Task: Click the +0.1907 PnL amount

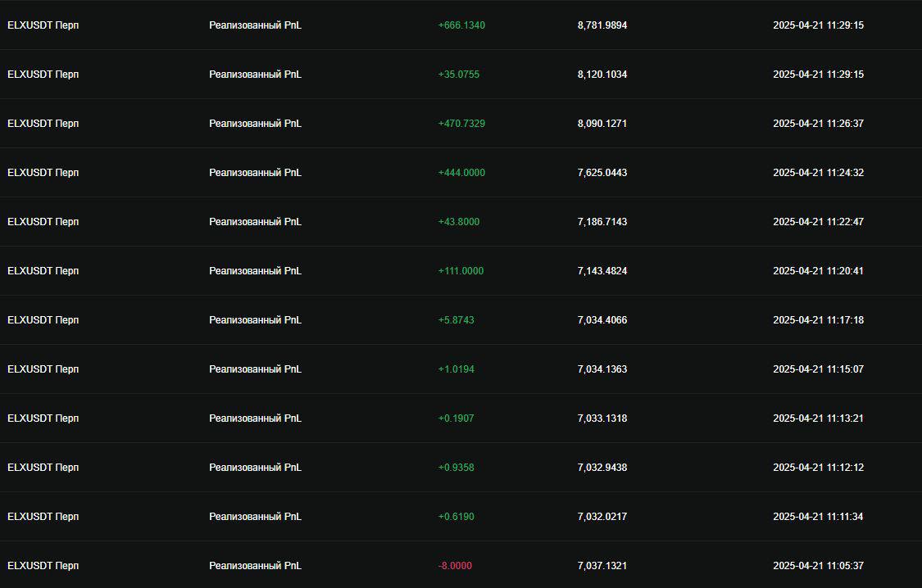Action: point(456,418)
